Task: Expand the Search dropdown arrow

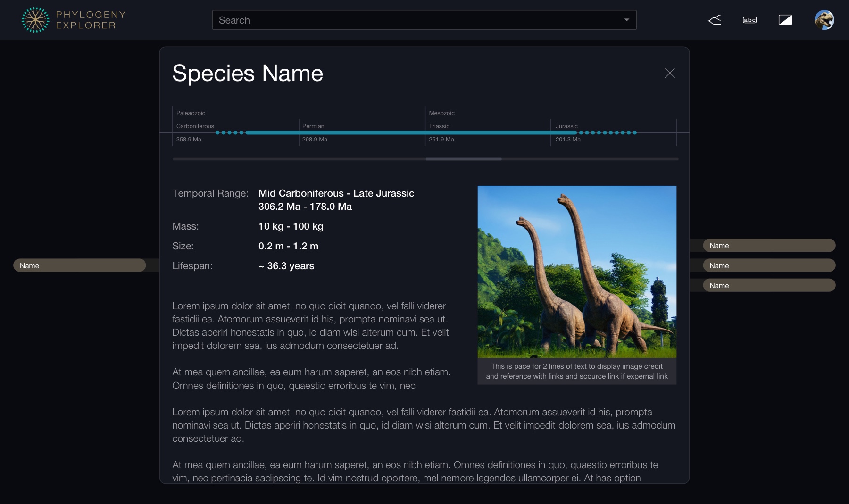Action: click(x=626, y=20)
